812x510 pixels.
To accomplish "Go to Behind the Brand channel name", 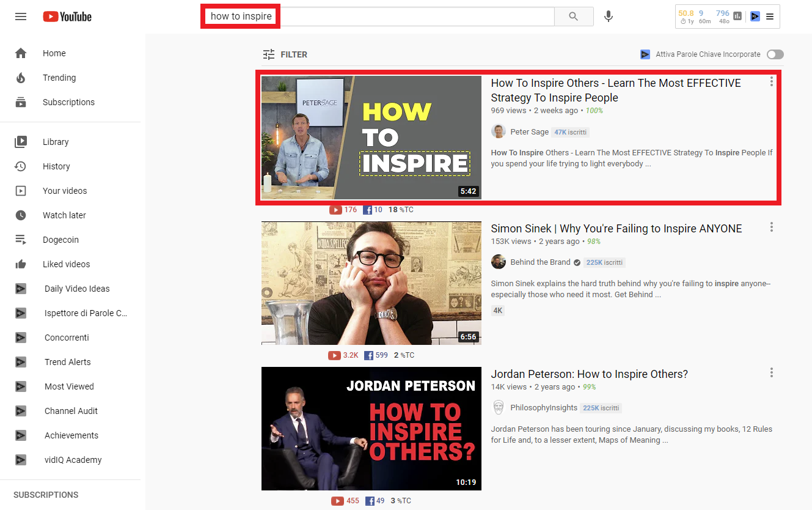I will 540,262.
